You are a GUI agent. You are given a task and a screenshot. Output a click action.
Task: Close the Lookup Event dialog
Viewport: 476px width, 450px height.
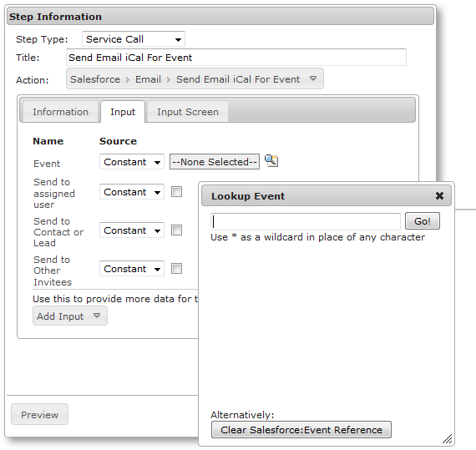click(439, 195)
